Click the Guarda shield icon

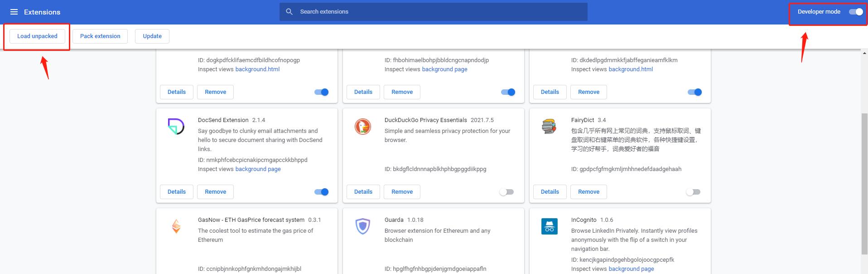[363, 226]
